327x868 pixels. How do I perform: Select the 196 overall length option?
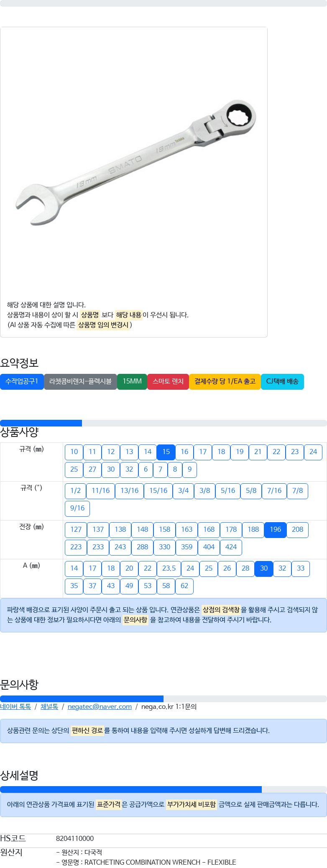coord(276,530)
